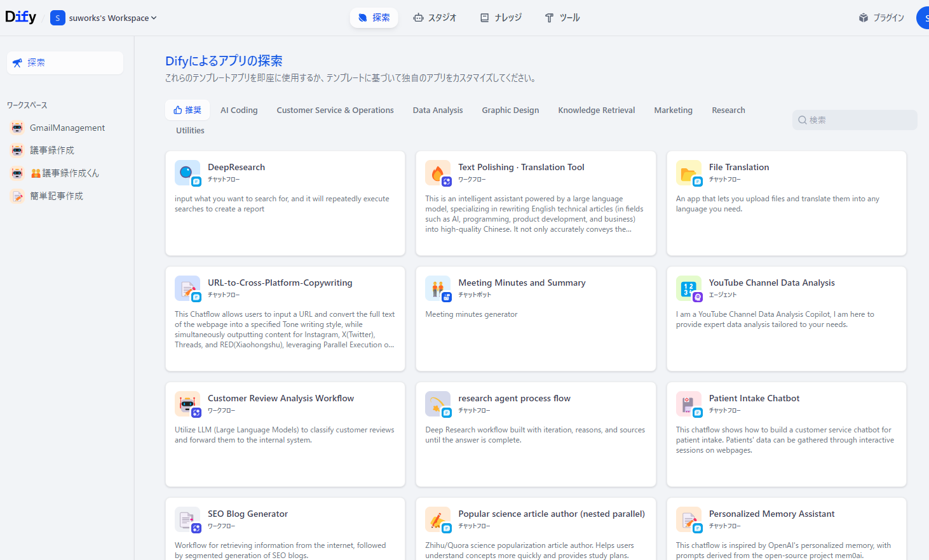Screen dimensions: 929x560
Task: Click the Customer Review Analysis Workflow icon
Action: click(187, 404)
